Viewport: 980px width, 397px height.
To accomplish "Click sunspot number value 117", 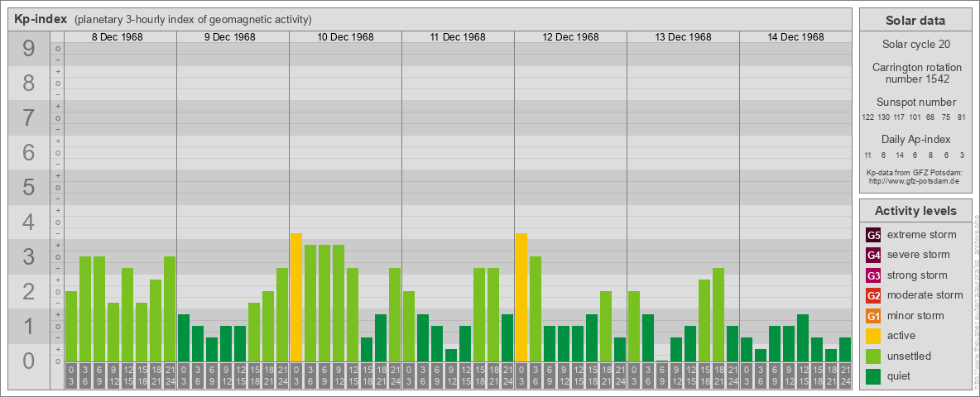I will [900, 117].
